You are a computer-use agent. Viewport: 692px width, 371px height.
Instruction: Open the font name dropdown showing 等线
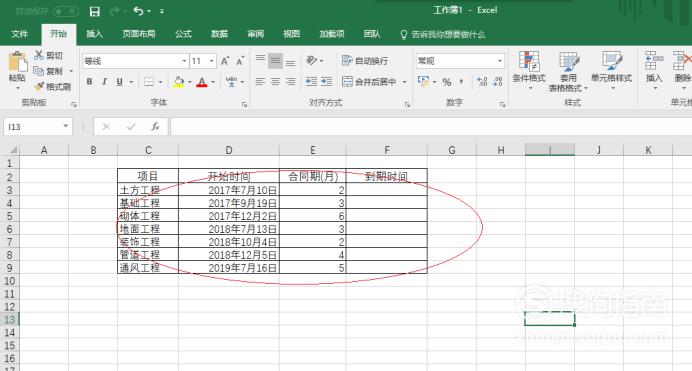point(184,61)
